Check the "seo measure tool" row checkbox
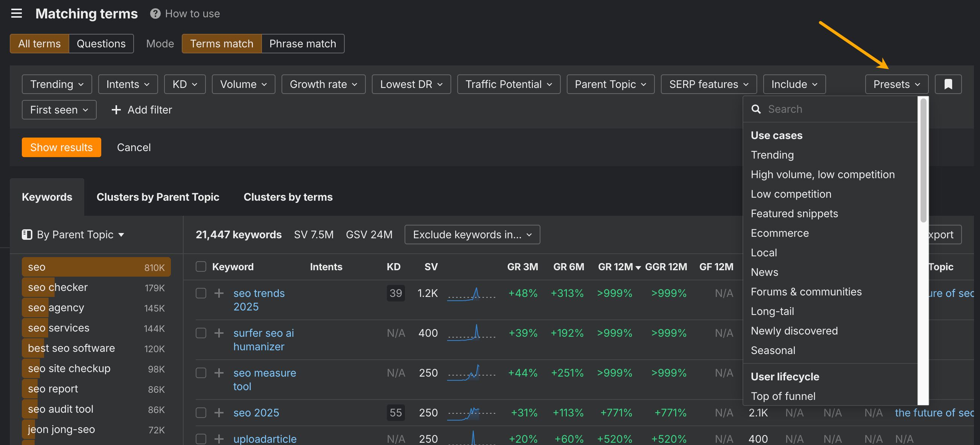The height and width of the screenshot is (445, 980). (x=201, y=373)
